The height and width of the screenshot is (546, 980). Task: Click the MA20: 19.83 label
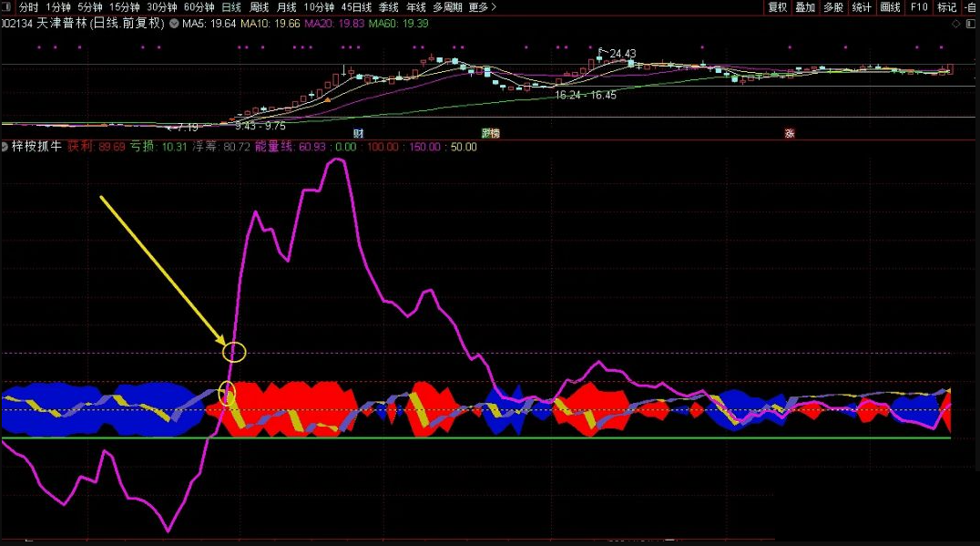[334, 24]
